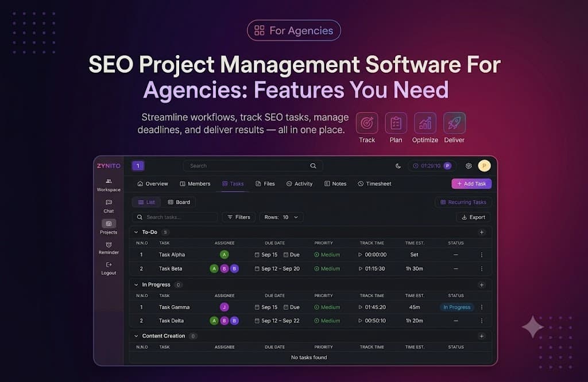
Task: Click the purple notification badge showing 1
Action: [138, 166]
